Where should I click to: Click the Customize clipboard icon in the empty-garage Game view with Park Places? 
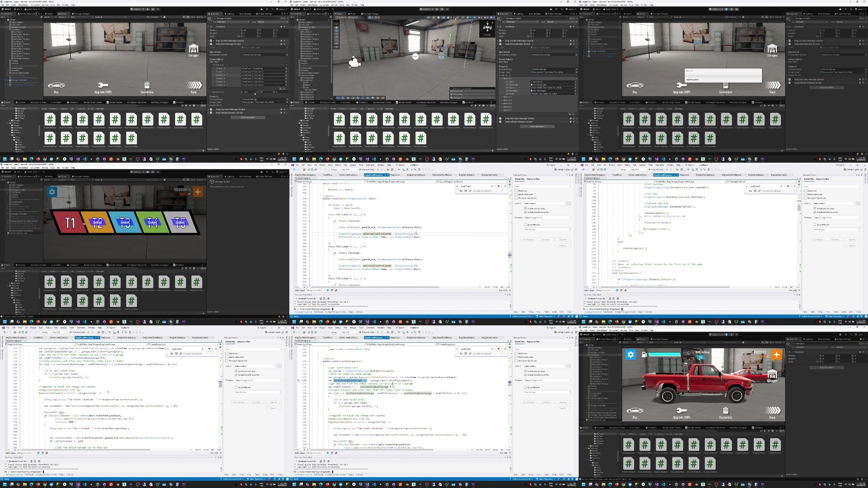point(147,85)
